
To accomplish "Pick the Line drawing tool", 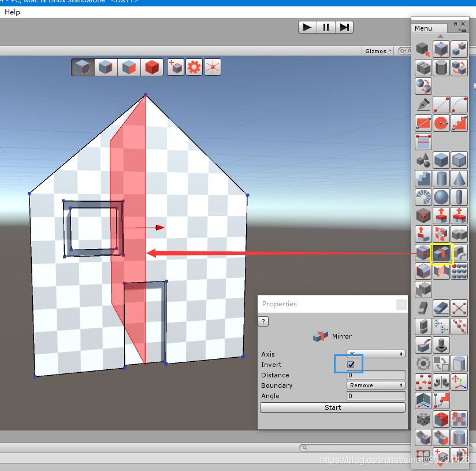I will (442, 105).
